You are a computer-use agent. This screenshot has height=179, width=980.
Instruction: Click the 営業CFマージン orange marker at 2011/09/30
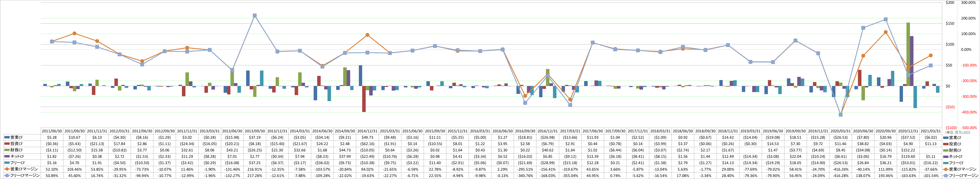[x=74, y=34]
